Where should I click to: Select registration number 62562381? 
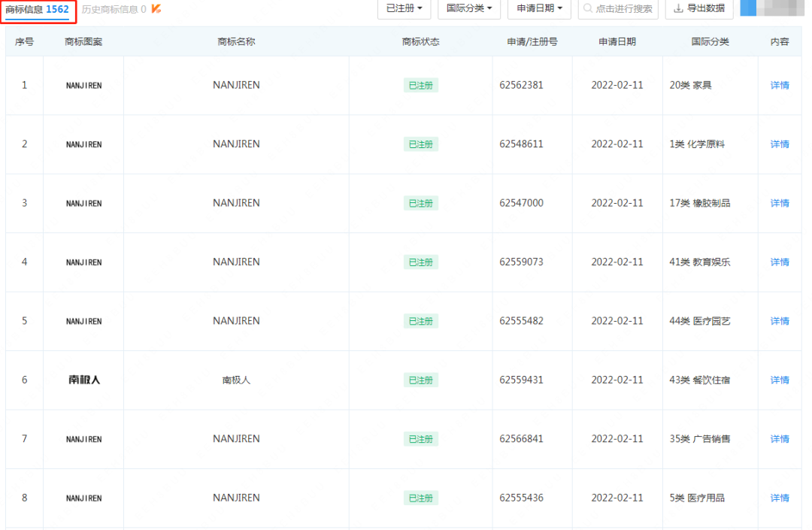tap(522, 86)
